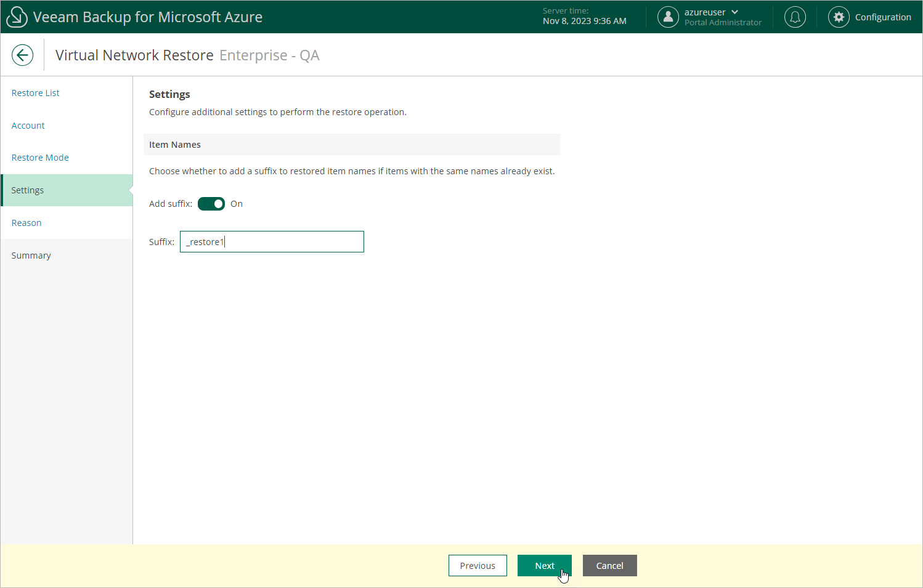Viewport: 923px width, 588px height.
Task: Focus the Suffix input field
Action: coord(272,242)
